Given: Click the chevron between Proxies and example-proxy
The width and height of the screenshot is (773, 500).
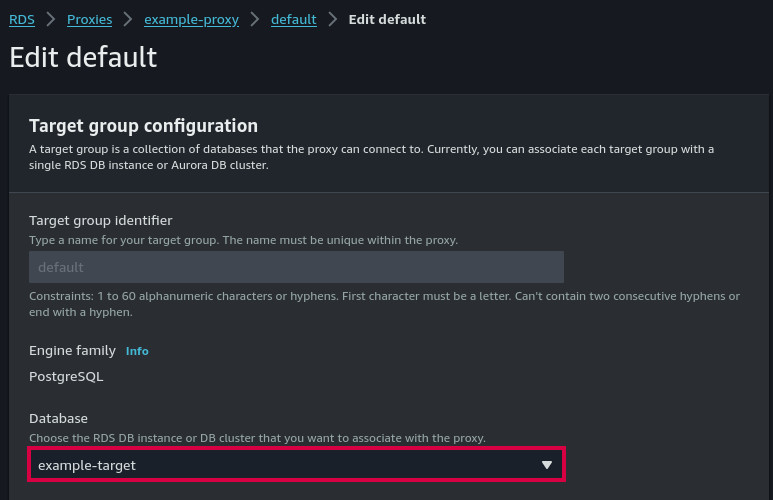Looking at the screenshot, I should pos(128,19).
